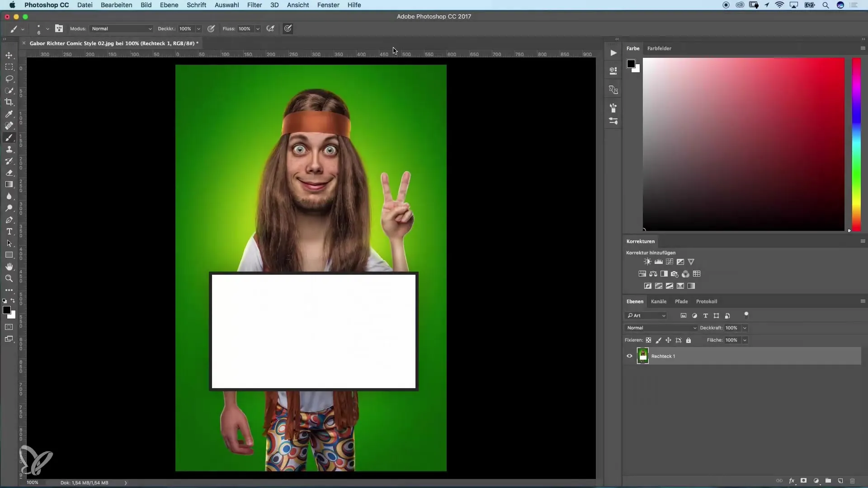Viewport: 868px width, 488px height.
Task: Add a Color Balance adjustment
Action: point(653,274)
